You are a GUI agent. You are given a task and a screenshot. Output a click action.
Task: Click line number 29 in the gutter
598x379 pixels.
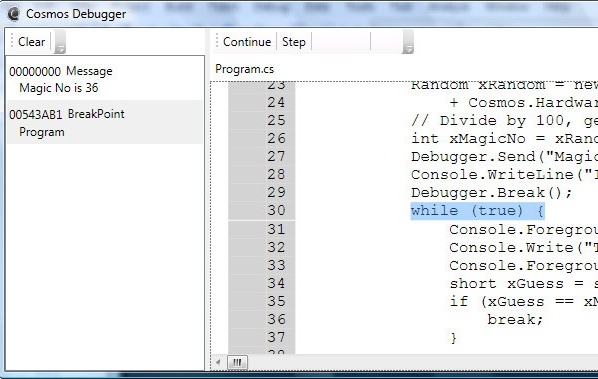[276, 192]
